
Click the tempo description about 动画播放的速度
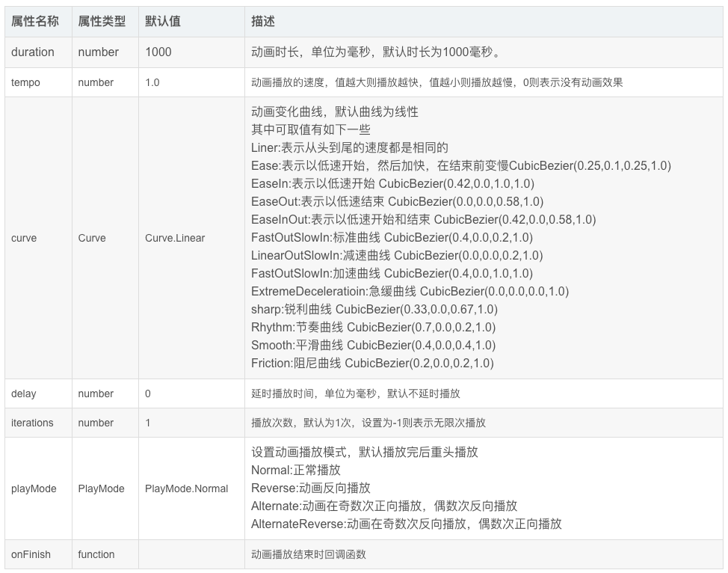(437, 83)
